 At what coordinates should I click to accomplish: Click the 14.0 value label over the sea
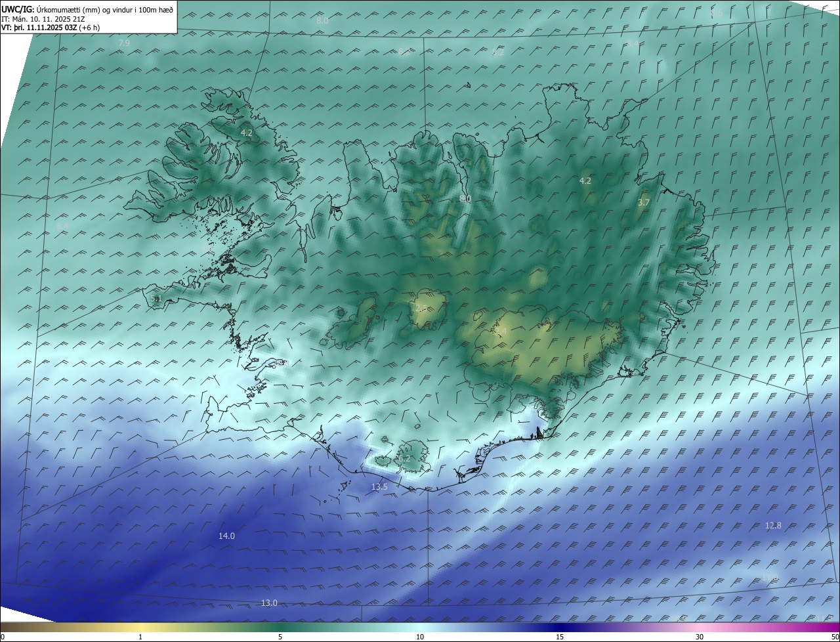pos(226,536)
